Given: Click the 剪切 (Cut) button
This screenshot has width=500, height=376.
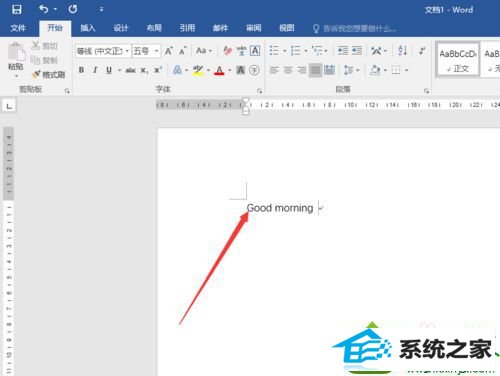Looking at the screenshot, I should pos(44,46).
